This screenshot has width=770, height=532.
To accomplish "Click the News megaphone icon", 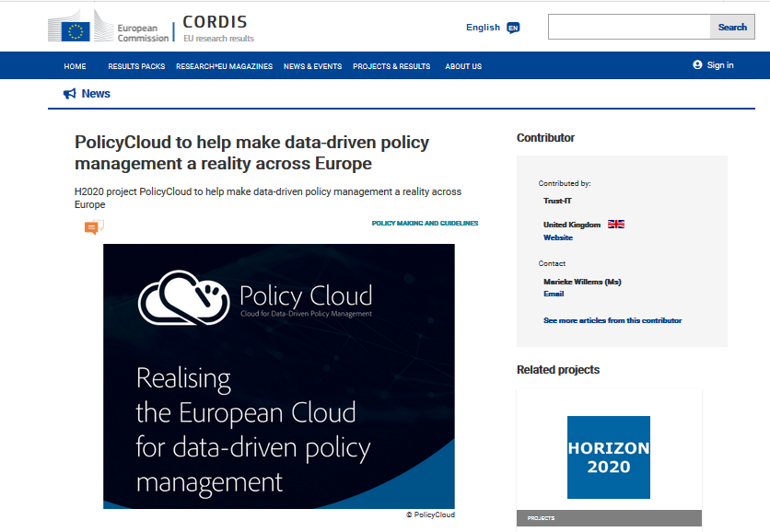I will 70,94.
